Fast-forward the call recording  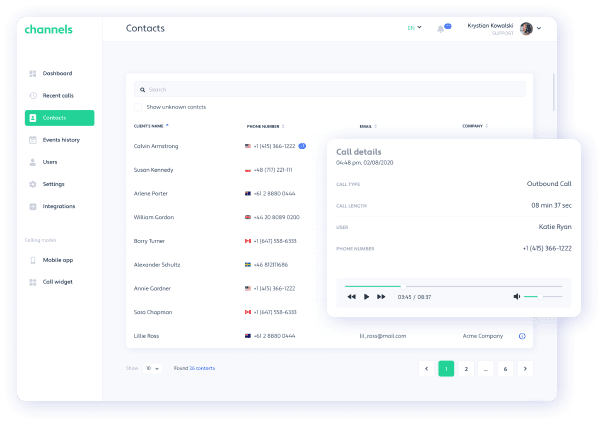coord(381,297)
